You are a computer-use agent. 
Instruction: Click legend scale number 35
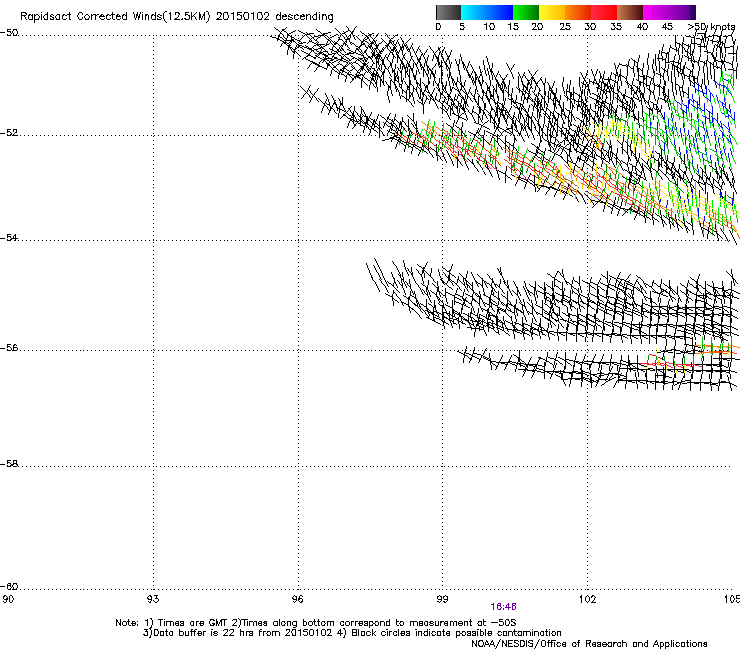(616, 27)
